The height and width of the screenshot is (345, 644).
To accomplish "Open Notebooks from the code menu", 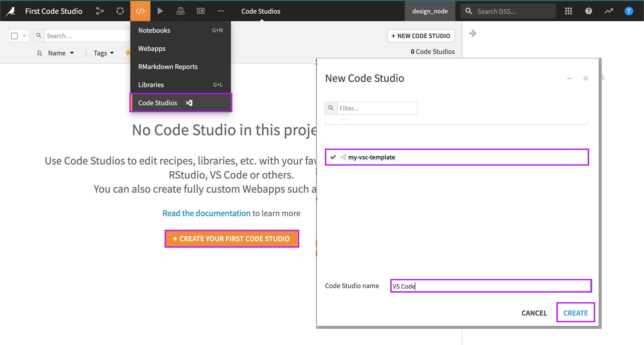I will (x=154, y=30).
